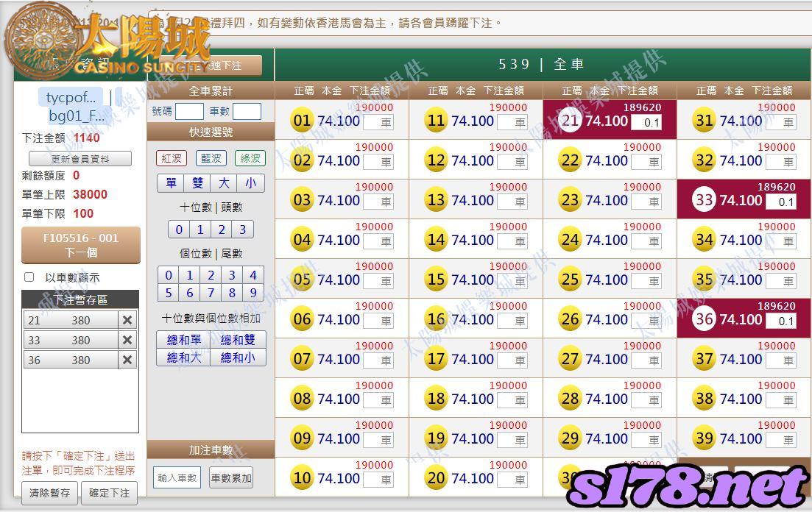
Task: Pick tens digit 3 under 頭數
Action: (x=242, y=229)
